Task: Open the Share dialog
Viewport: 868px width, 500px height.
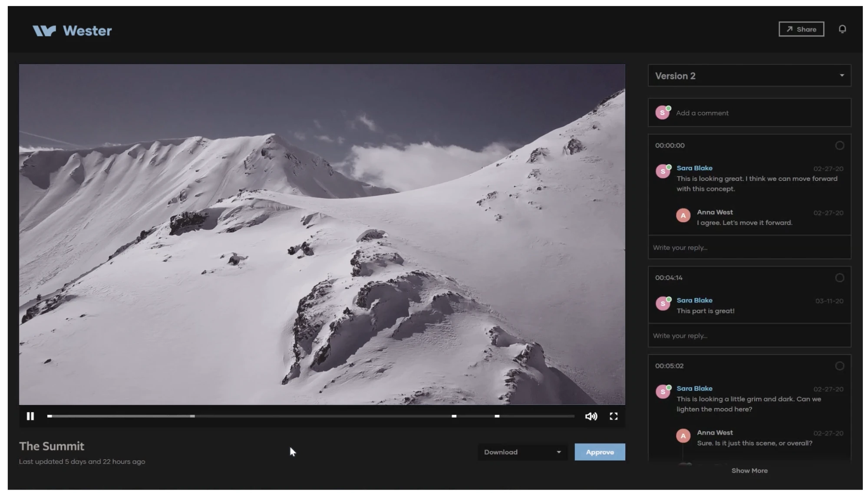Action: click(x=801, y=29)
